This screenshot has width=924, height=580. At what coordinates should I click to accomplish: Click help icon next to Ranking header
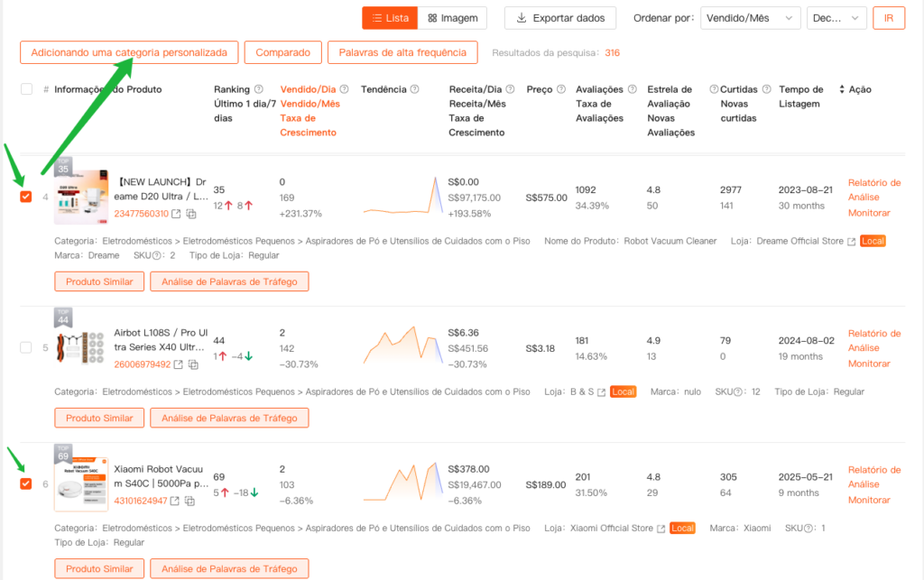(x=259, y=89)
